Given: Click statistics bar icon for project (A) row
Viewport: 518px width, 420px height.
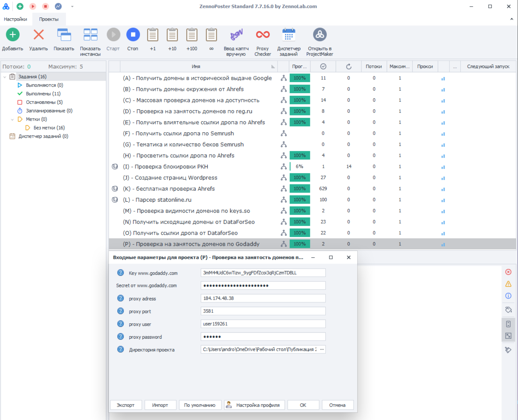Looking at the screenshot, I should pyautogui.click(x=443, y=79).
